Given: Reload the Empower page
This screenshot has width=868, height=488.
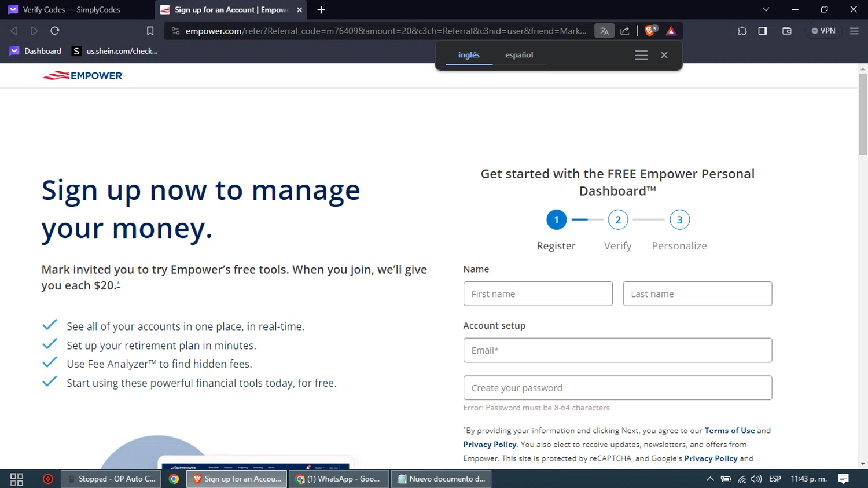Looking at the screenshot, I should click(x=55, y=31).
